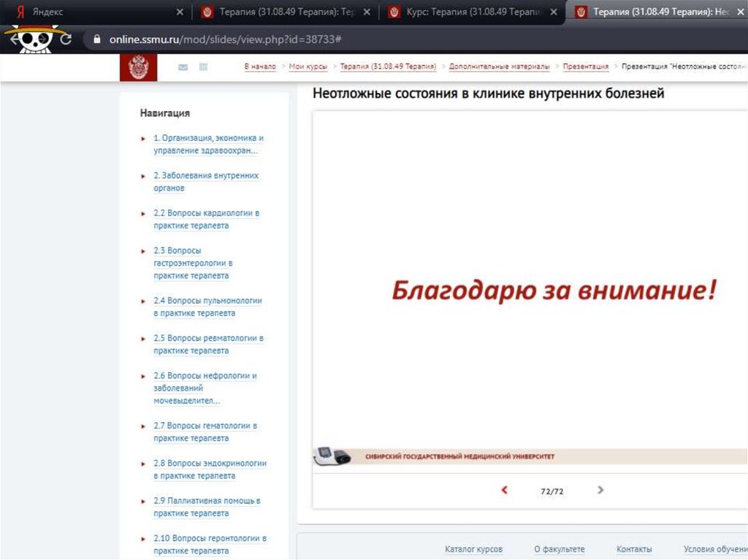This screenshot has width=748, height=560.
Task: Expand arrow beside 2.3 Вопросы гастроэнтерологии
Action: (x=143, y=251)
